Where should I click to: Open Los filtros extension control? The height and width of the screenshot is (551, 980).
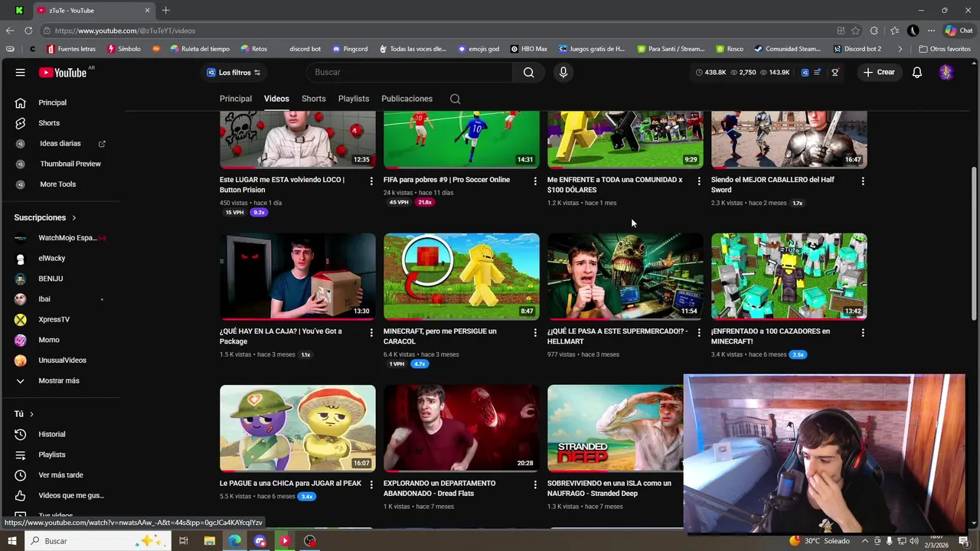234,72
